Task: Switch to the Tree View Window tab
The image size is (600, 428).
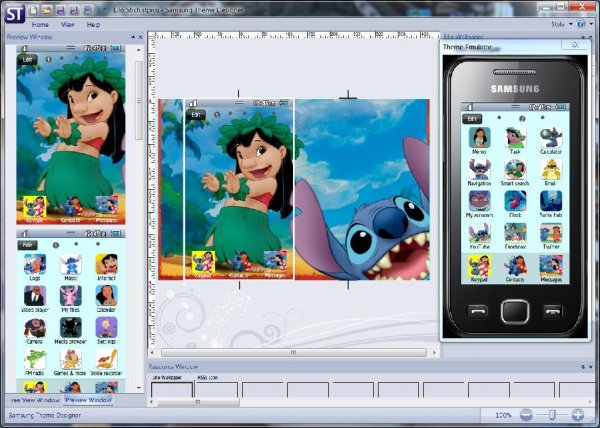Action: point(35,400)
